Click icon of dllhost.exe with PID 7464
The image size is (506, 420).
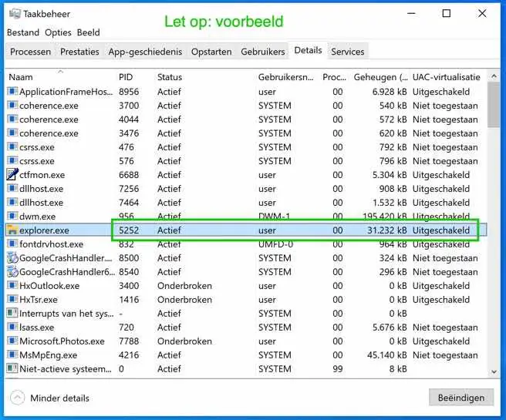coord(12,202)
